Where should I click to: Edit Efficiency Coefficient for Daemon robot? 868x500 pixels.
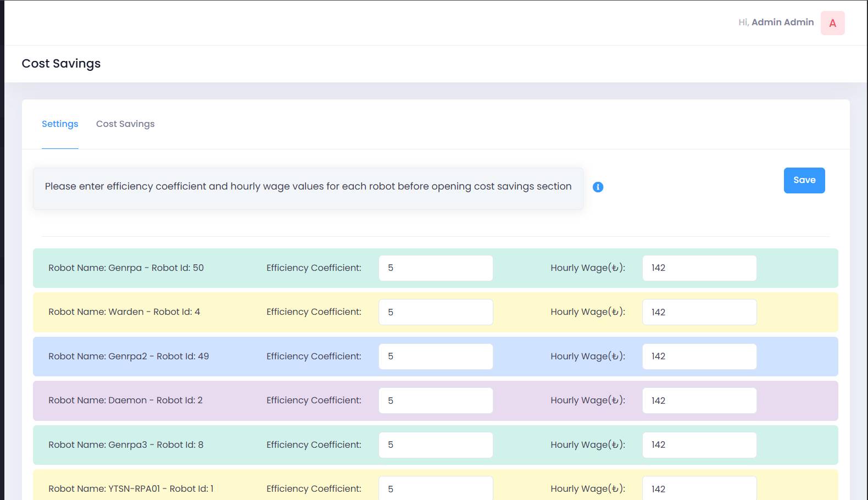pyautogui.click(x=436, y=401)
